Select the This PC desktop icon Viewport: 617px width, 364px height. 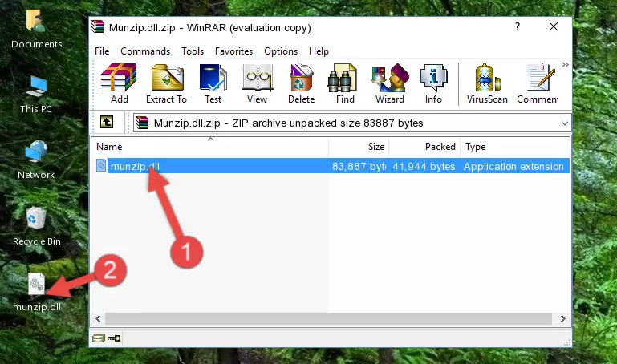(36, 95)
